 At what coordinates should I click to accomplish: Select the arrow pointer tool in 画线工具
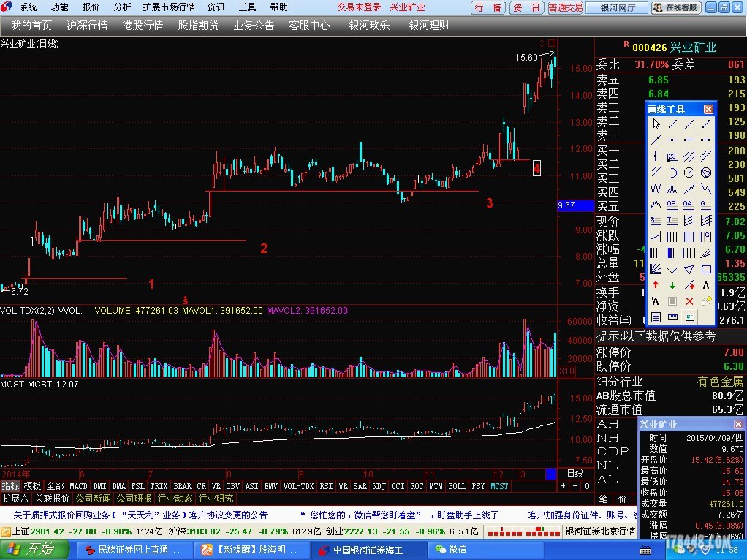click(656, 124)
